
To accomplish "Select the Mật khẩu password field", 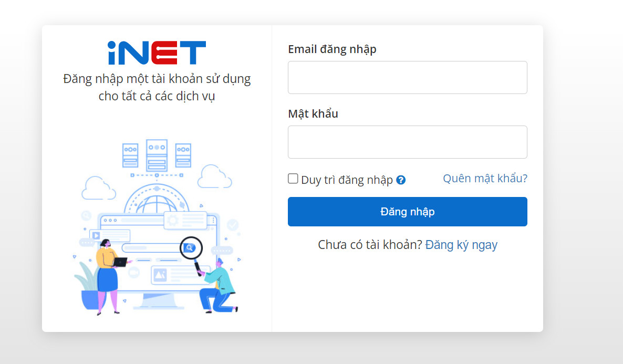I will click(407, 142).
